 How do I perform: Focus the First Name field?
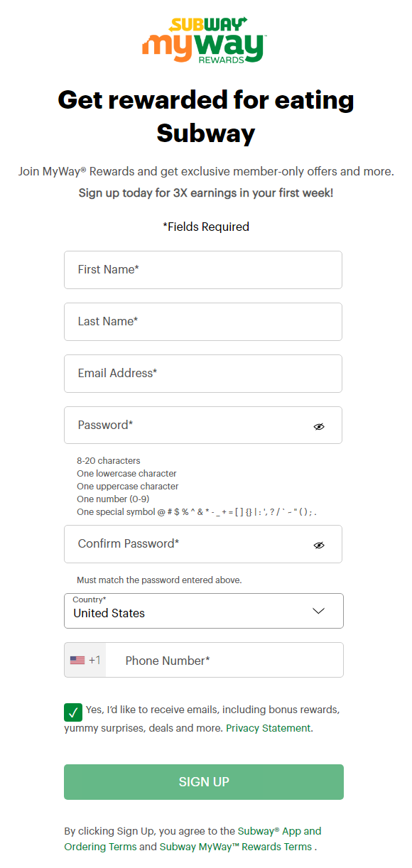[203, 270]
